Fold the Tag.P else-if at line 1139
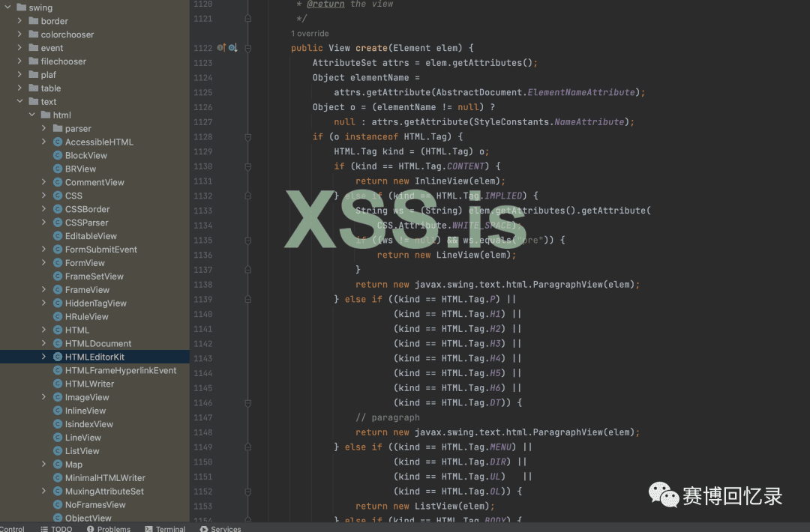 248,299
